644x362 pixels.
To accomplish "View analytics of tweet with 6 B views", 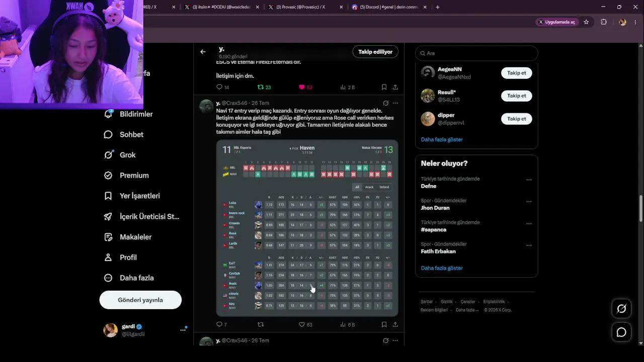I will [x=343, y=325].
